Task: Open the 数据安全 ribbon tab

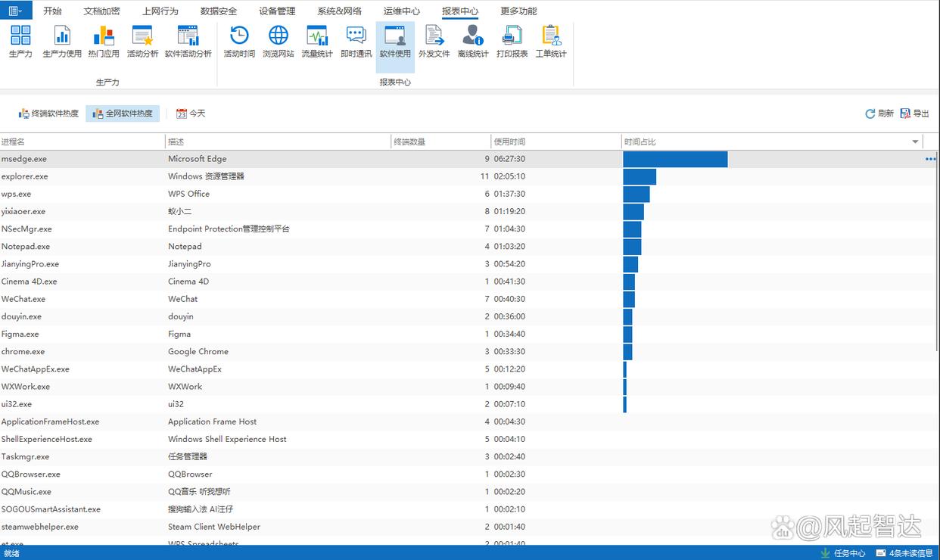Action: (219, 11)
